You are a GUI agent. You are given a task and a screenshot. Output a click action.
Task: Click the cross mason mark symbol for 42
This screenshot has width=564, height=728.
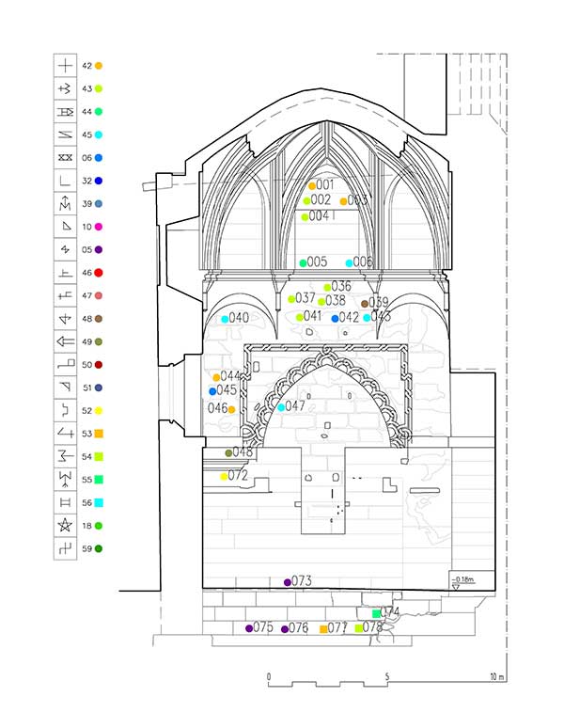tap(66, 66)
